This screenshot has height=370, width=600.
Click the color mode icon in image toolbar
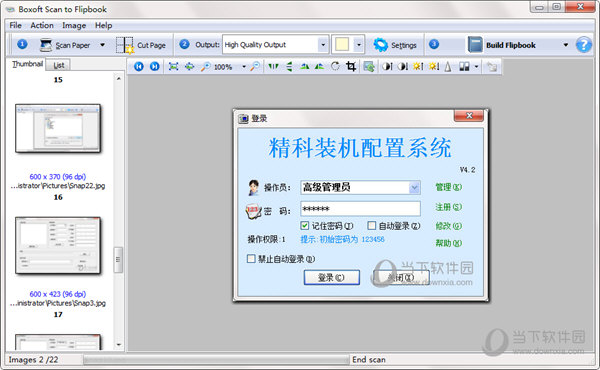click(464, 67)
